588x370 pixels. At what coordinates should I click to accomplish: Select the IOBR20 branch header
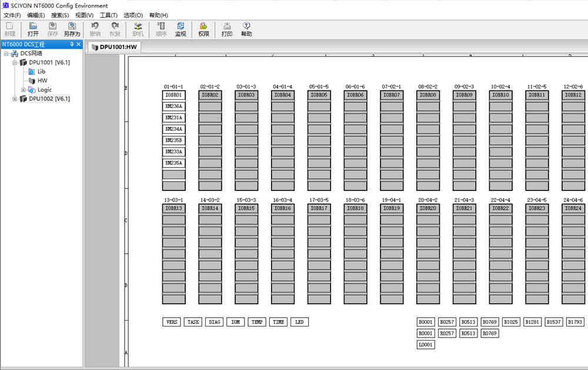pyautogui.click(x=428, y=208)
